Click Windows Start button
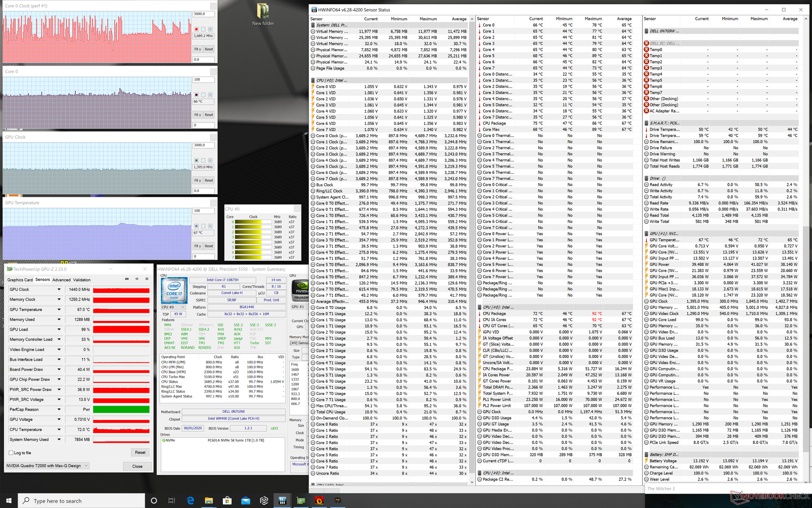Image resolution: width=812 pixels, height=508 pixels. (9, 500)
